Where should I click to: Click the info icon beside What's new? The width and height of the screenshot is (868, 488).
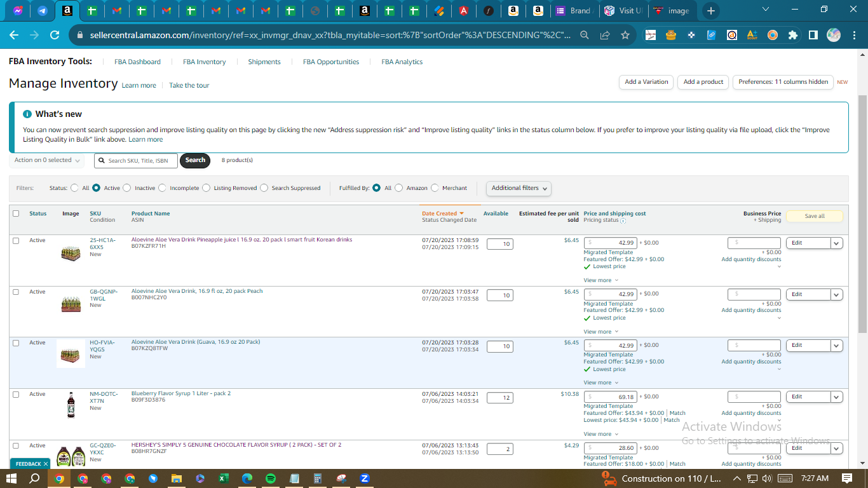pyautogui.click(x=27, y=114)
